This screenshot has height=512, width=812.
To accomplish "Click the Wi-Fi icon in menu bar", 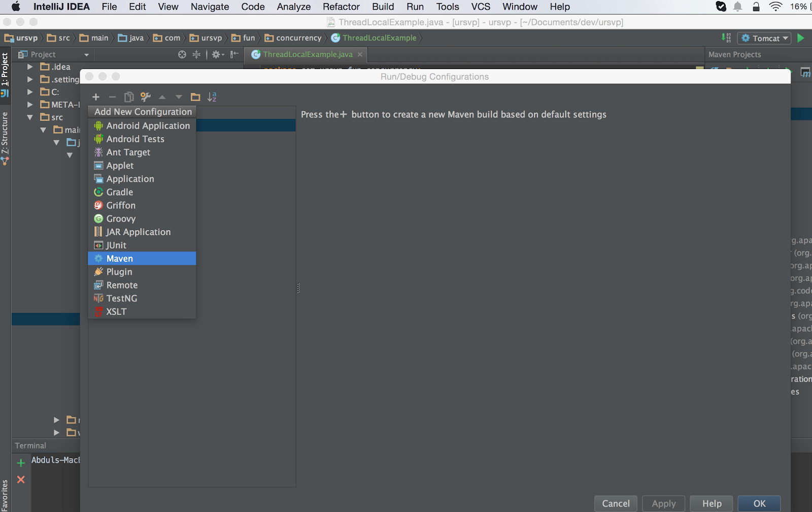I will 775,7.
